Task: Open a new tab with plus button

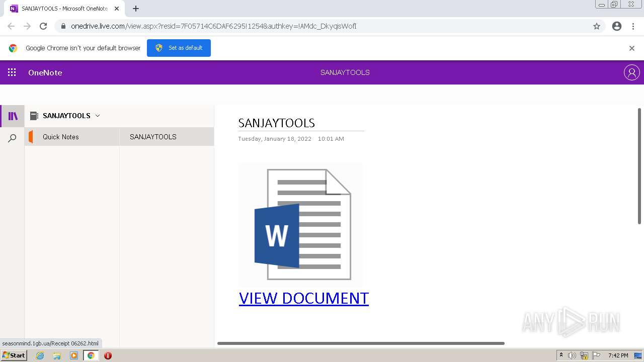Action: pyautogui.click(x=136, y=9)
